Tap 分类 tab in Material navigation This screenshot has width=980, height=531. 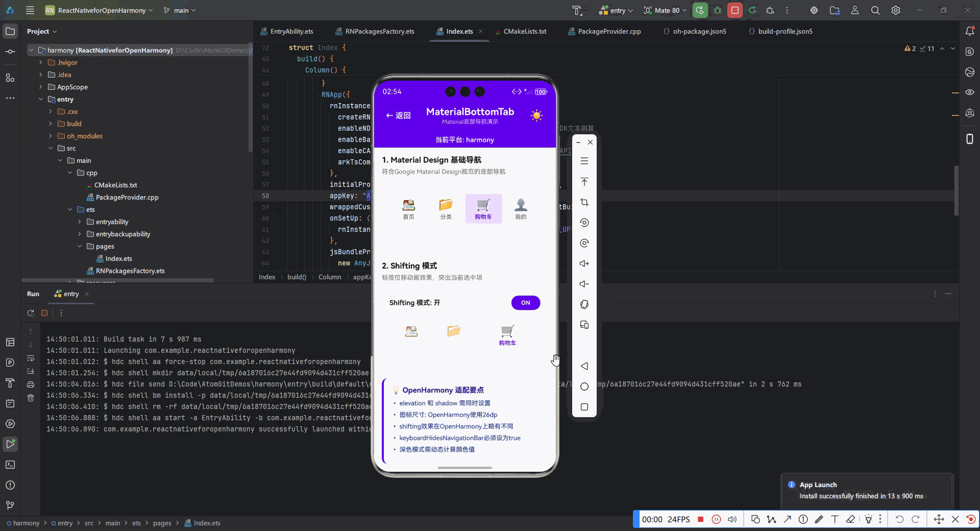[446, 209]
